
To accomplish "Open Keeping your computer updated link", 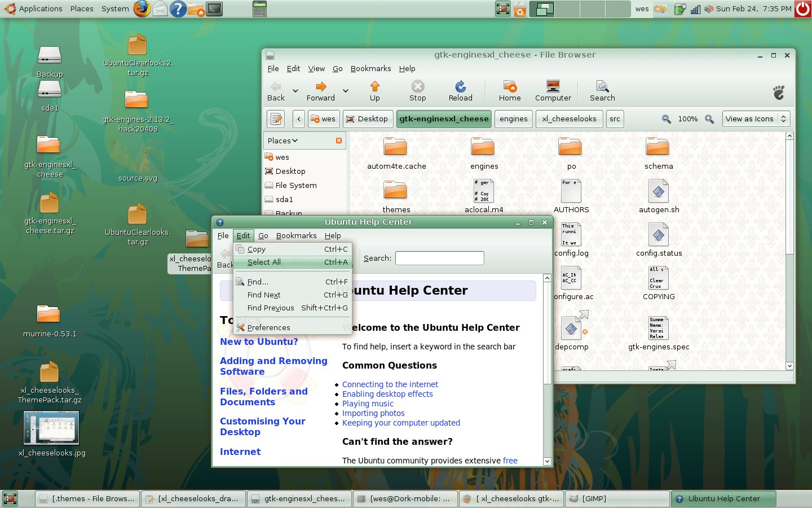I will click(401, 423).
